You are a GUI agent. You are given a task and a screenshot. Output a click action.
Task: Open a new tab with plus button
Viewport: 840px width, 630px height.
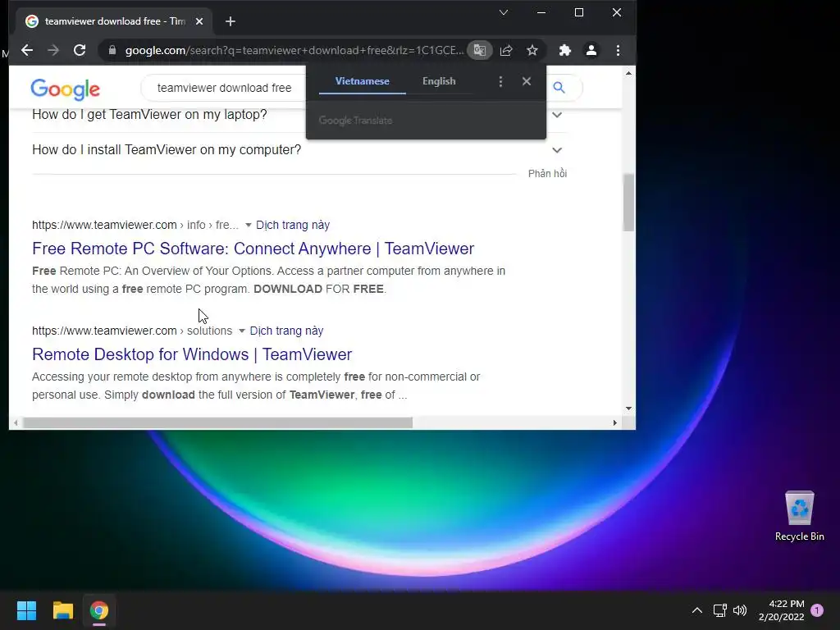click(x=231, y=21)
